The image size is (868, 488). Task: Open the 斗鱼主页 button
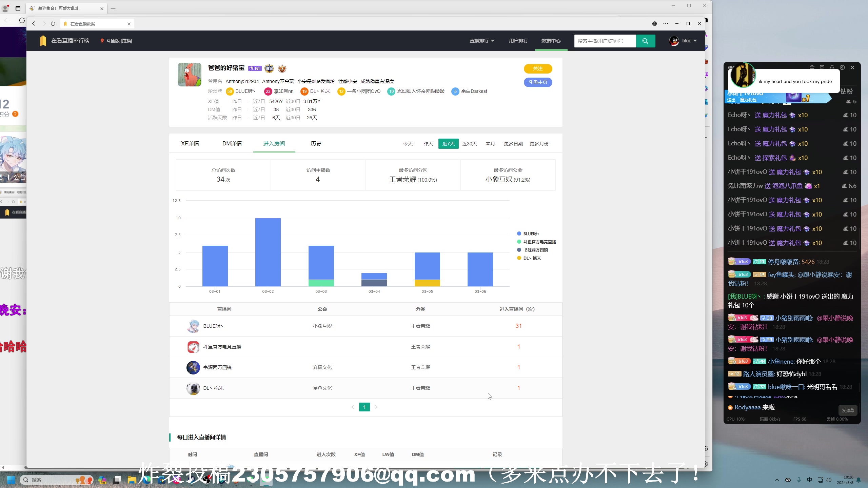(x=538, y=82)
